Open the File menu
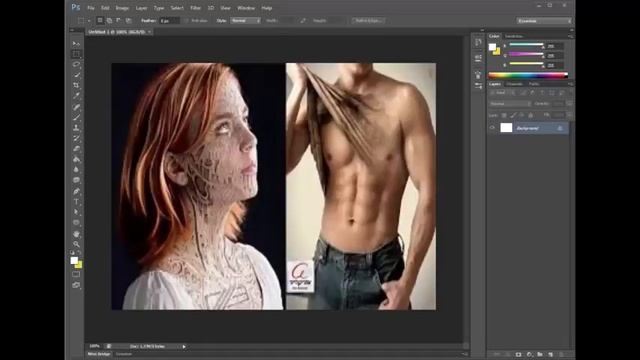 click(x=91, y=8)
